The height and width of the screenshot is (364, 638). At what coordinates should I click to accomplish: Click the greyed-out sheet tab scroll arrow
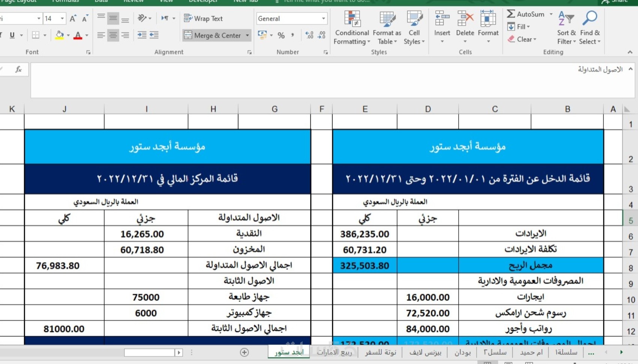coord(606,352)
